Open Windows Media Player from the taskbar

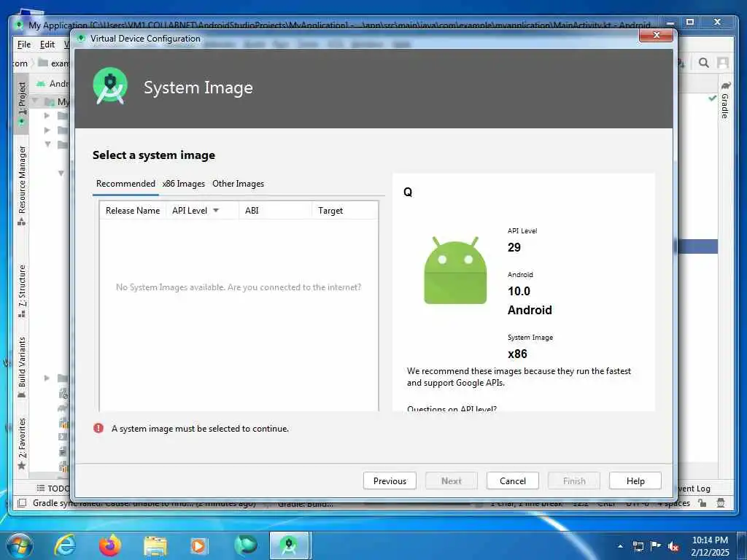(x=198, y=545)
